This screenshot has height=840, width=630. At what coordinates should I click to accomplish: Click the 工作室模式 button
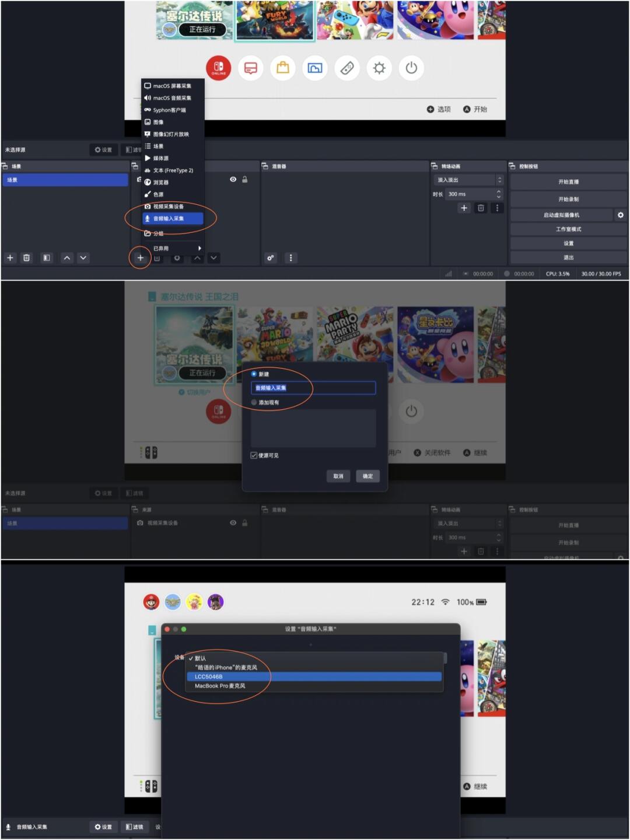click(568, 229)
